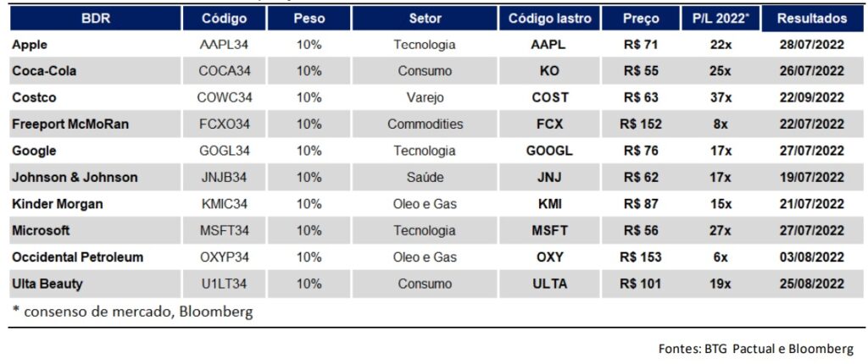Click the Código column header

coord(225,18)
